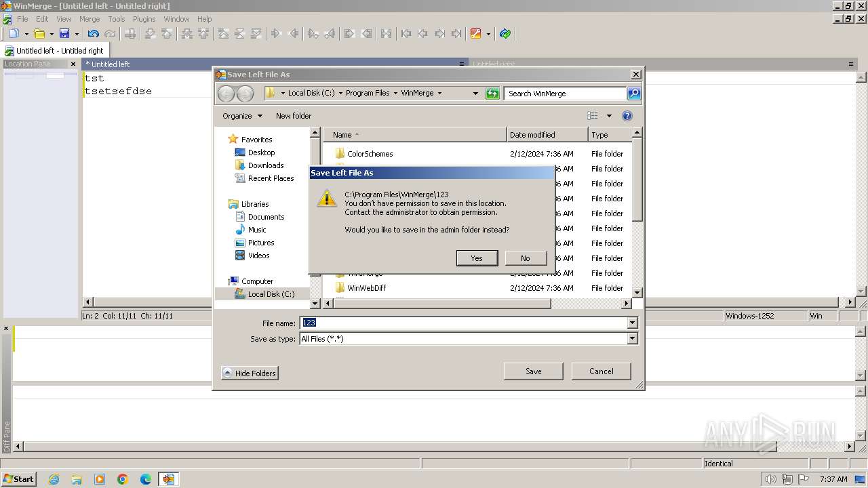This screenshot has height=488, width=868.
Task: Select the Untitled left - Untitled right tab
Action: coord(54,51)
